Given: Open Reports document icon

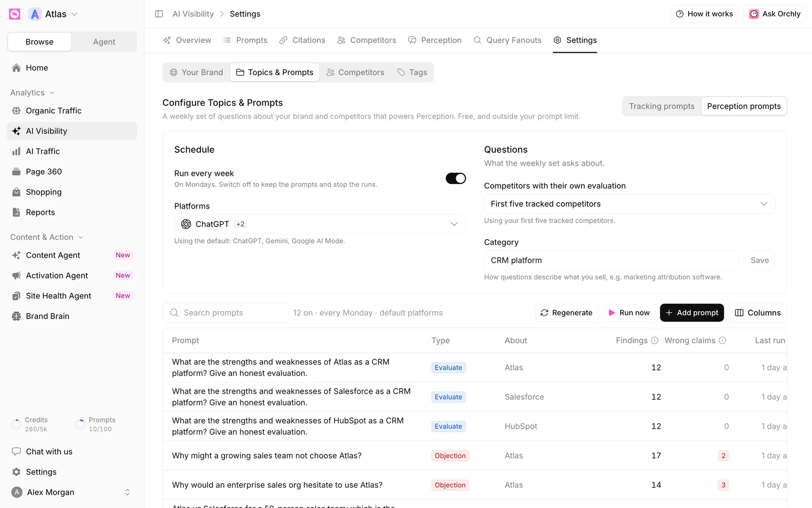Looking at the screenshot, I should pos(16,212).
